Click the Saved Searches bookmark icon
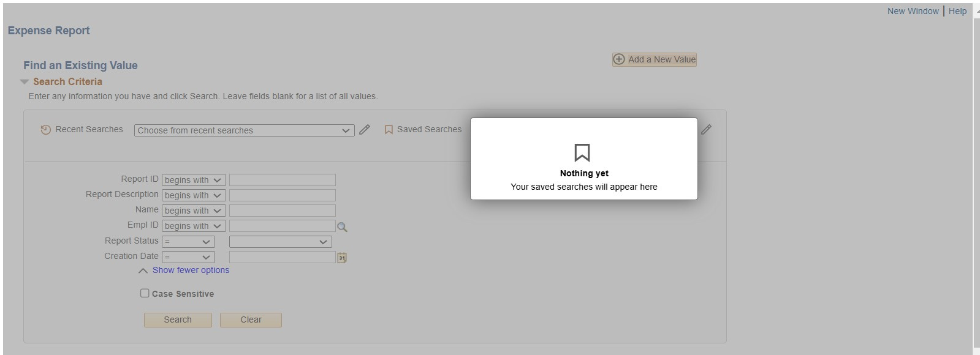 [x=389, y=130]
